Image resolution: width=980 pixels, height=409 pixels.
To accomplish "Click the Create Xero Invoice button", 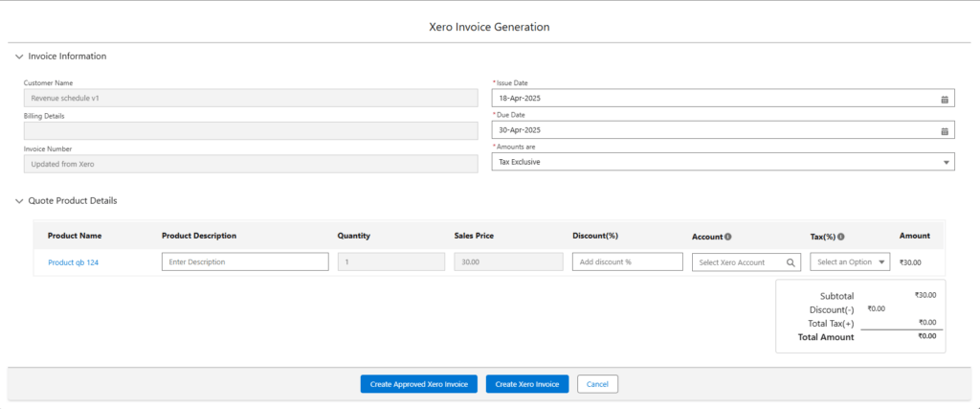I will point(527,384).
